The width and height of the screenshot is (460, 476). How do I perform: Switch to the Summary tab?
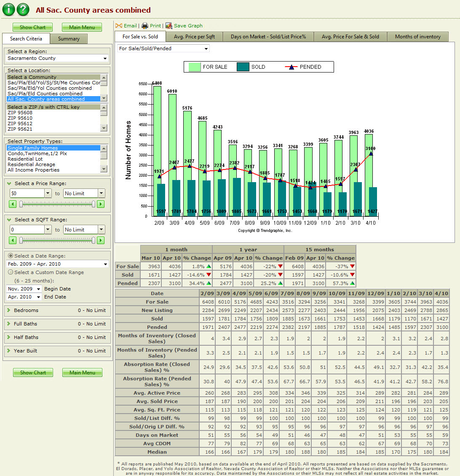pos(69,39)
